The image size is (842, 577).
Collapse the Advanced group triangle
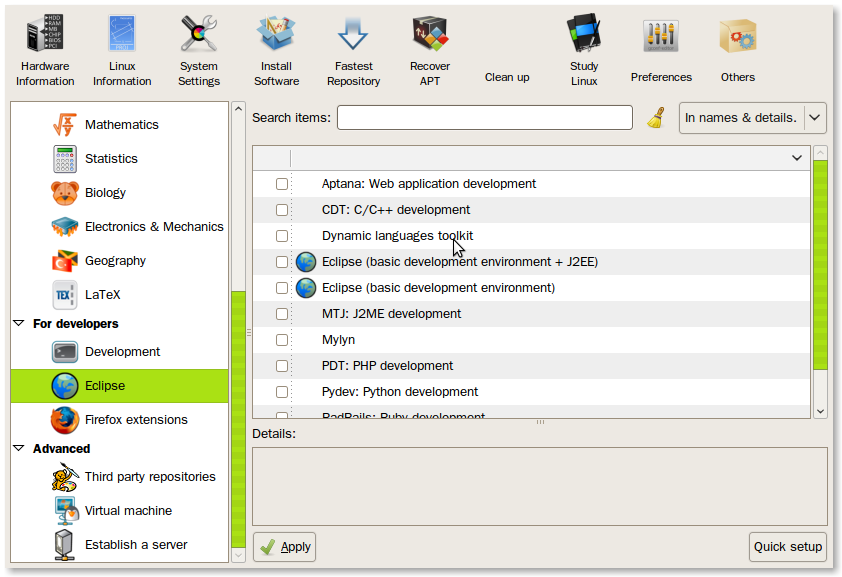19,448
